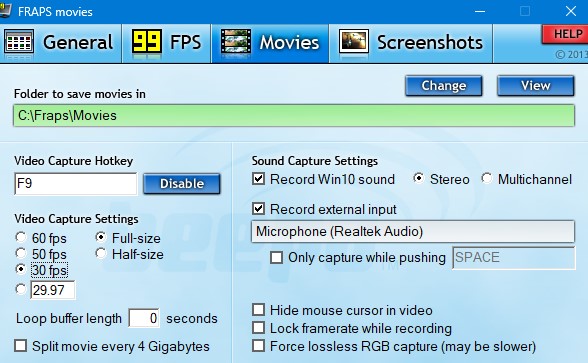Screen dimensions: 588x363
Task: Enable Hide mouse cursor in video
Action: (258, 310)
